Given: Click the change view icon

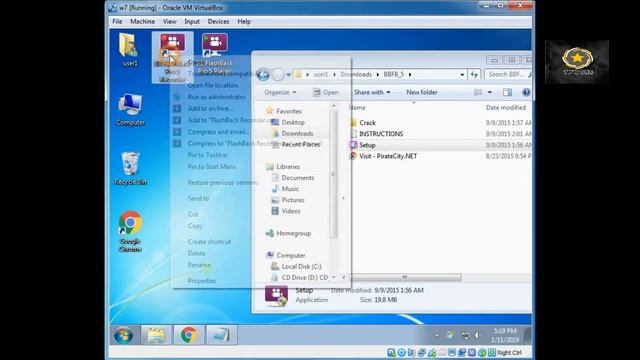Looking at the screenshot, I should coord(478,92).
